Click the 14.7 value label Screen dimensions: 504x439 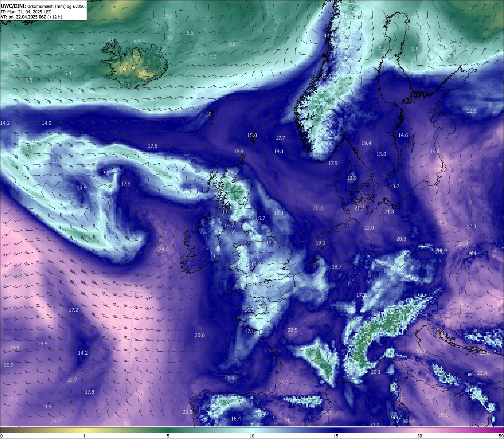229,226
